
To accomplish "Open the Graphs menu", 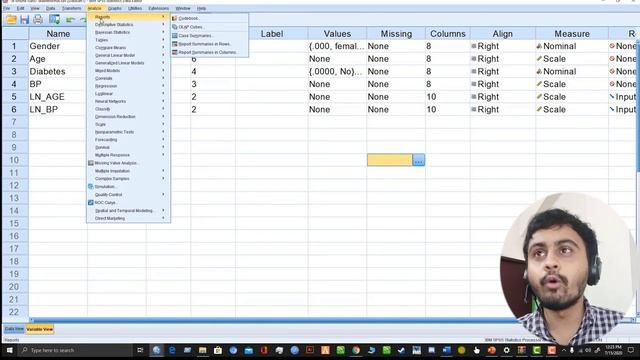I will (115, 8).
